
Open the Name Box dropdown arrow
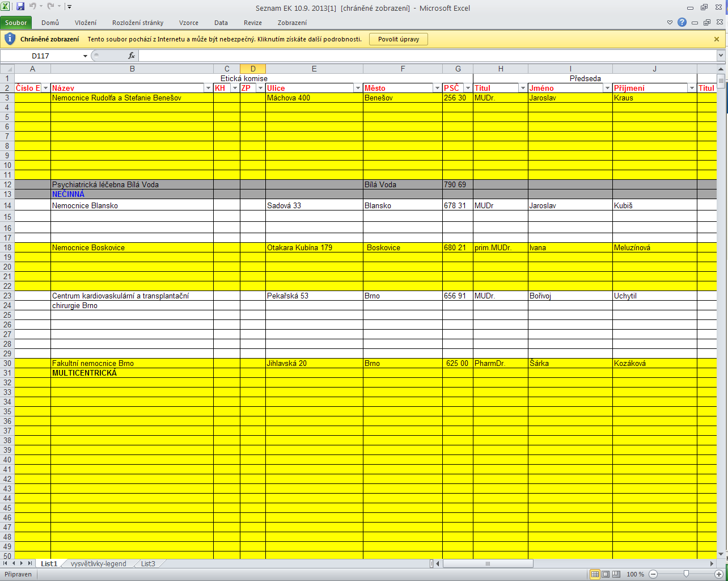85,56
